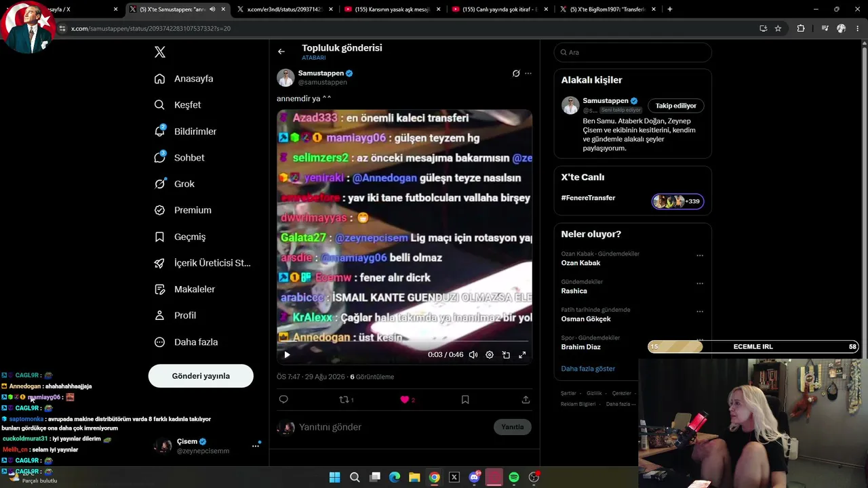
Task: Unfollow via Takip ediliyor button
Action: (676, 106)
